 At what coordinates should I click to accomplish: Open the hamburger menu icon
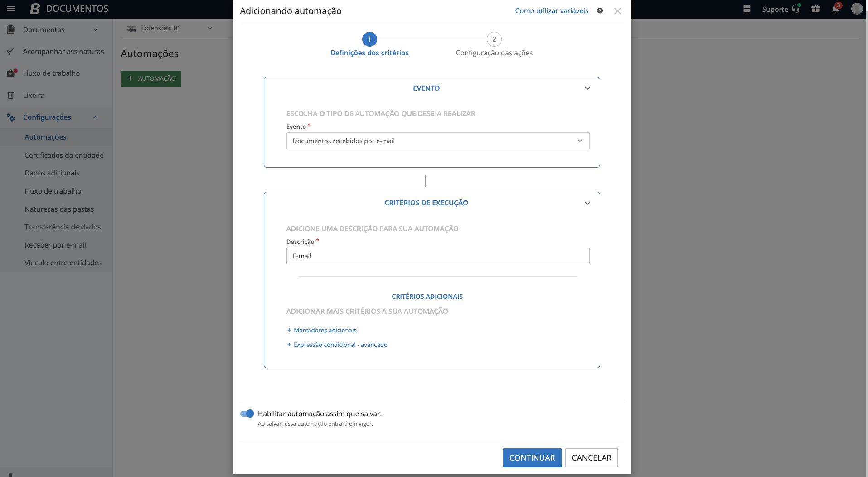pos(11,9)
